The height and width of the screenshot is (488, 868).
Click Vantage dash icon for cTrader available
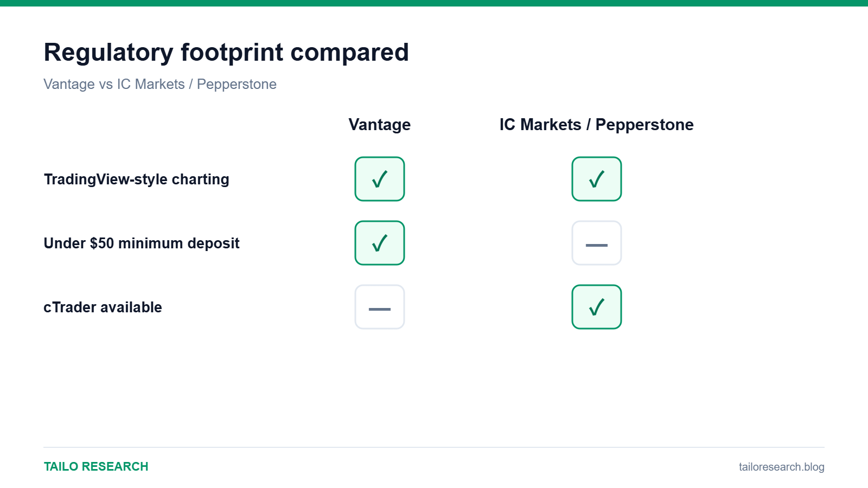coord(380,307)
